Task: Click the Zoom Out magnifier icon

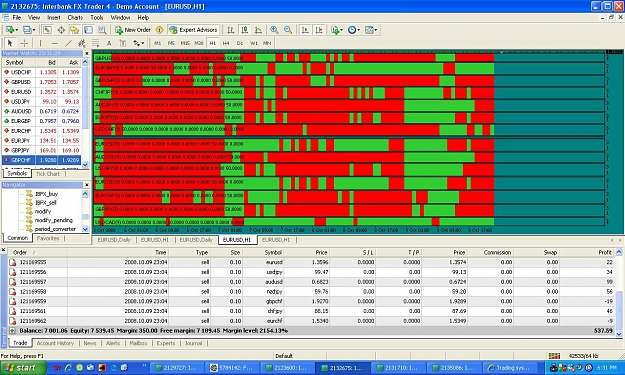Action: pos(288,30)
